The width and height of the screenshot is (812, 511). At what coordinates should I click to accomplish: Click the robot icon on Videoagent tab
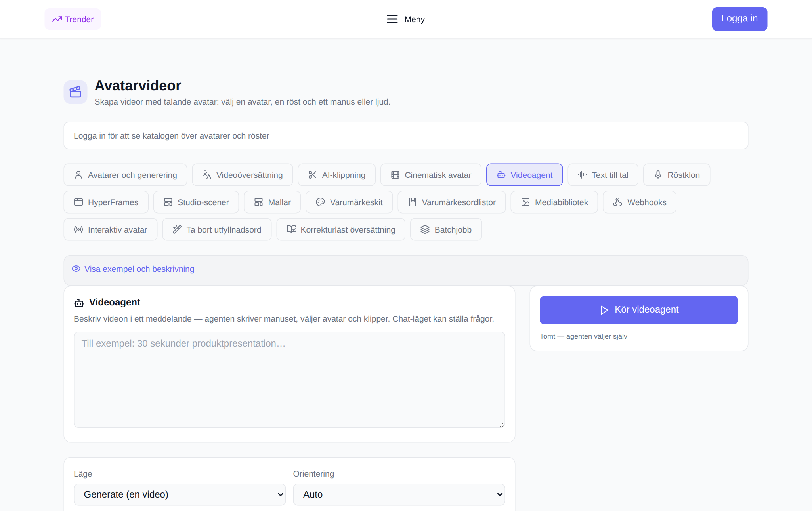501,175
